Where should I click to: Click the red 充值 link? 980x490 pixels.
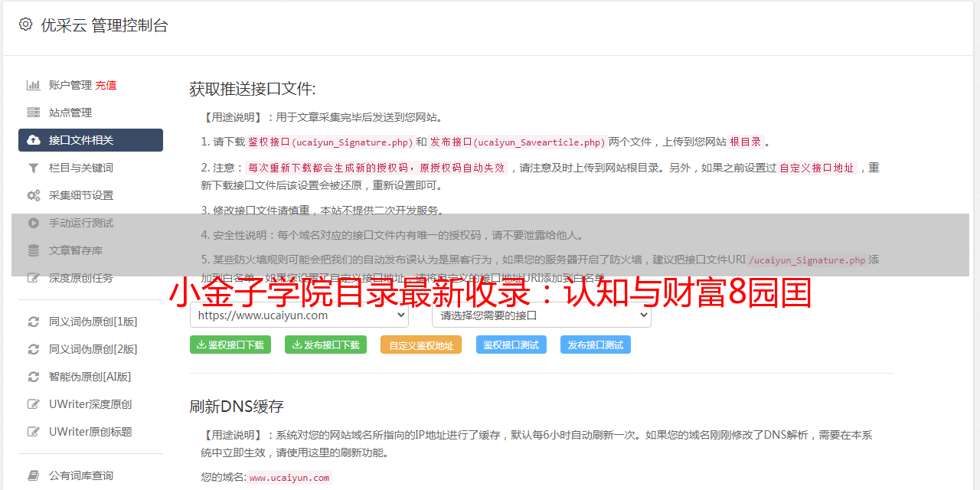(106, 85)
